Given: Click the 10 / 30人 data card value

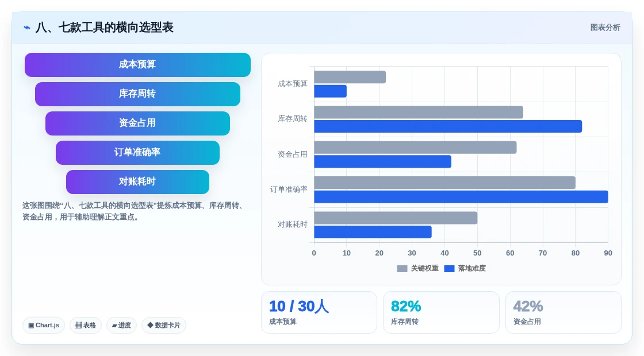Looking at the screenshot, I should (299, 307).
